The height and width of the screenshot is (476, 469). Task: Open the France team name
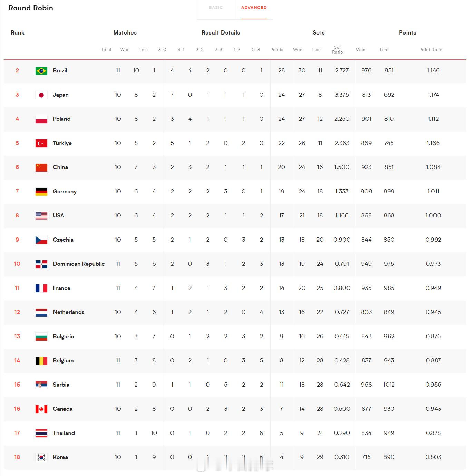(x=62, y=288)
